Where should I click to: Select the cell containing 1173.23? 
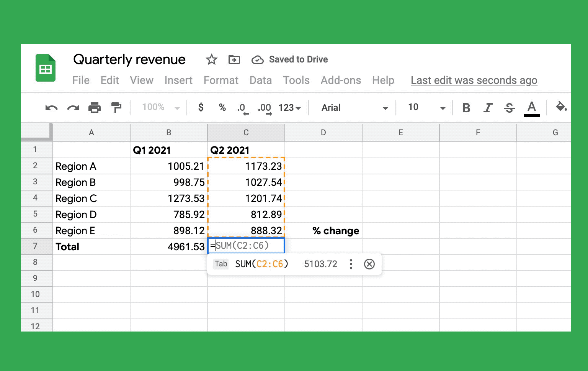pos(246,166)
